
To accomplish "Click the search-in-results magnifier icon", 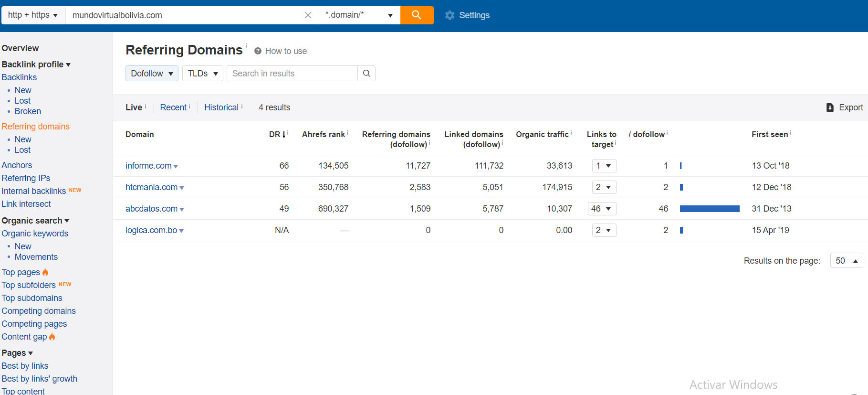I will pos(366,74).
